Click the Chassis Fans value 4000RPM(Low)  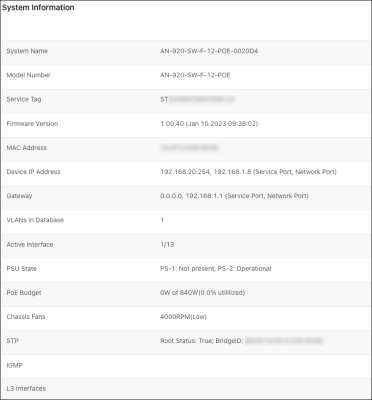click(x=183, y=317)
